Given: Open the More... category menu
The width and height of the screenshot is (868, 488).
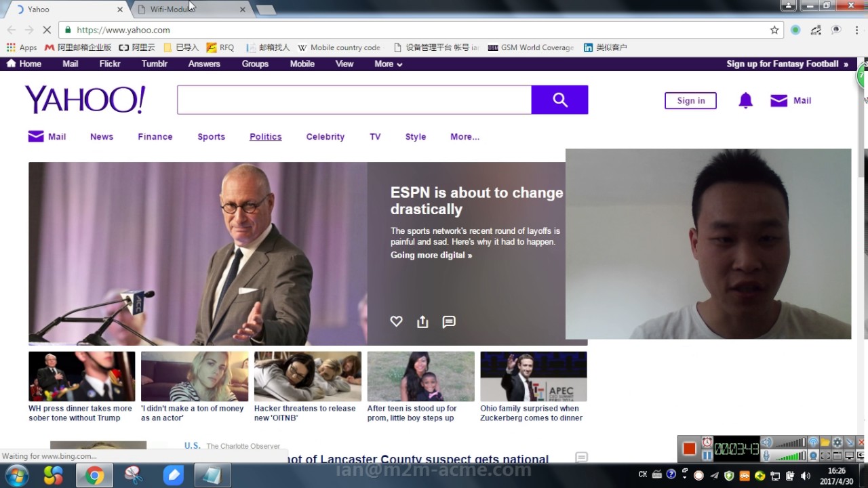Looking at the screenshot, I should (x=465, y=136).
